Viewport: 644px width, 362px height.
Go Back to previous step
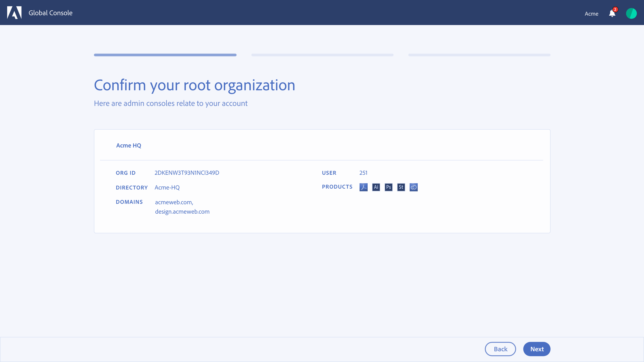pyautogui.click(x=500, y=349)
